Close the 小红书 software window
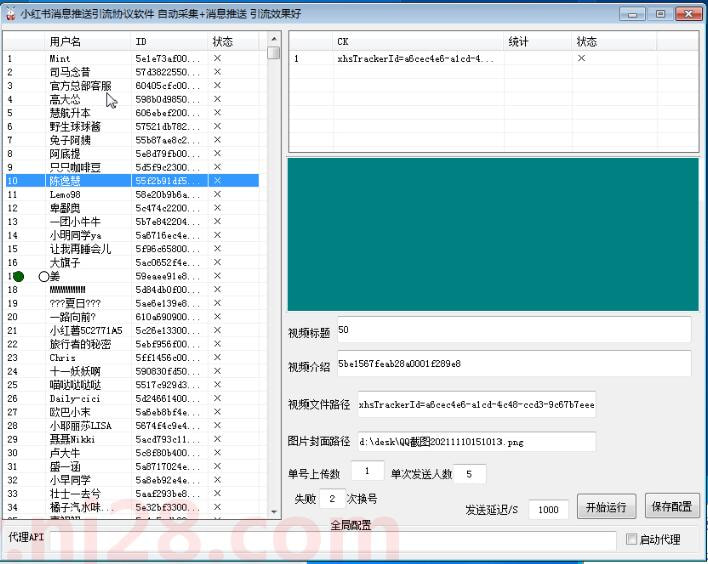This screenshot has width=708, height=564. point(688,14)
